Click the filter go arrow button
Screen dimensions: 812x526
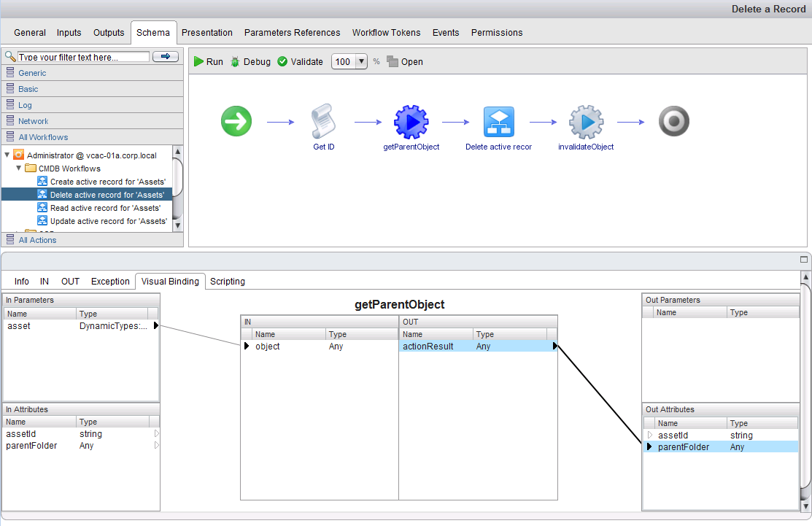166,56
